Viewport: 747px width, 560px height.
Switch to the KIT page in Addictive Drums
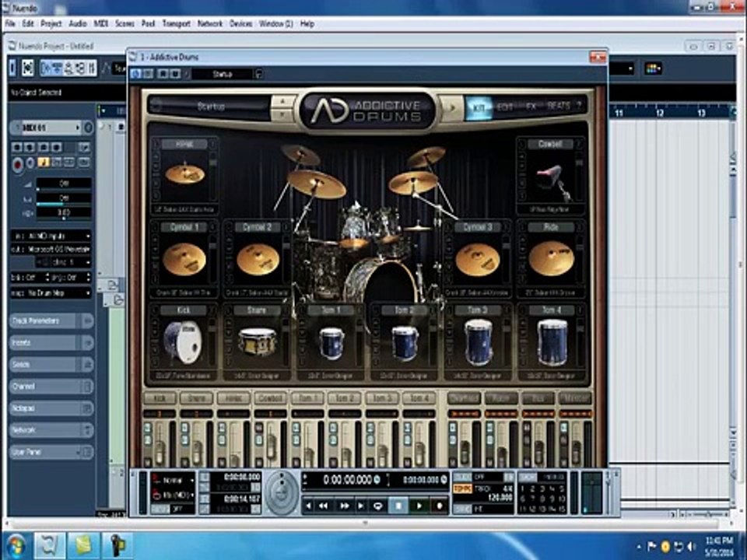(479, 107)
